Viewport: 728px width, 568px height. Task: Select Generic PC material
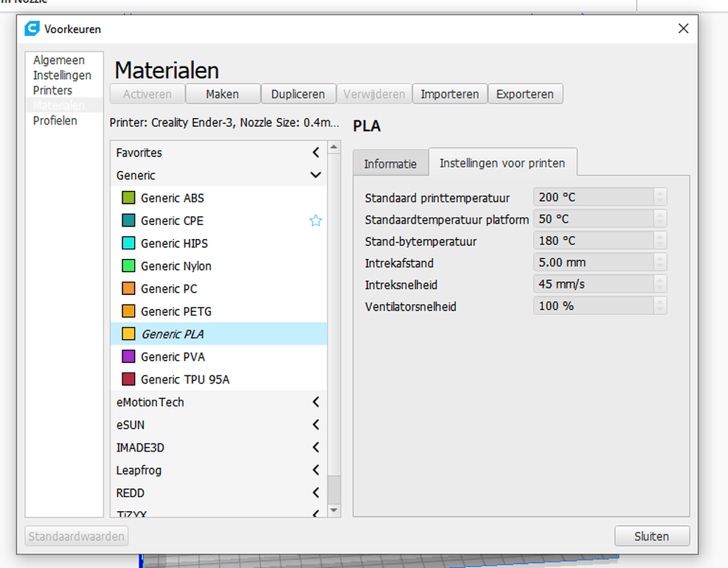pos(218,288)
